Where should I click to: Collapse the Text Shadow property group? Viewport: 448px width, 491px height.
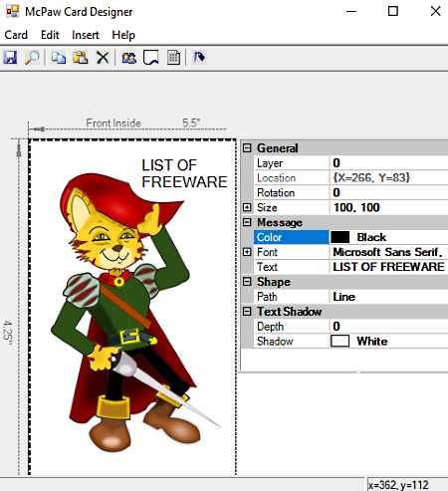coord(247,312)
